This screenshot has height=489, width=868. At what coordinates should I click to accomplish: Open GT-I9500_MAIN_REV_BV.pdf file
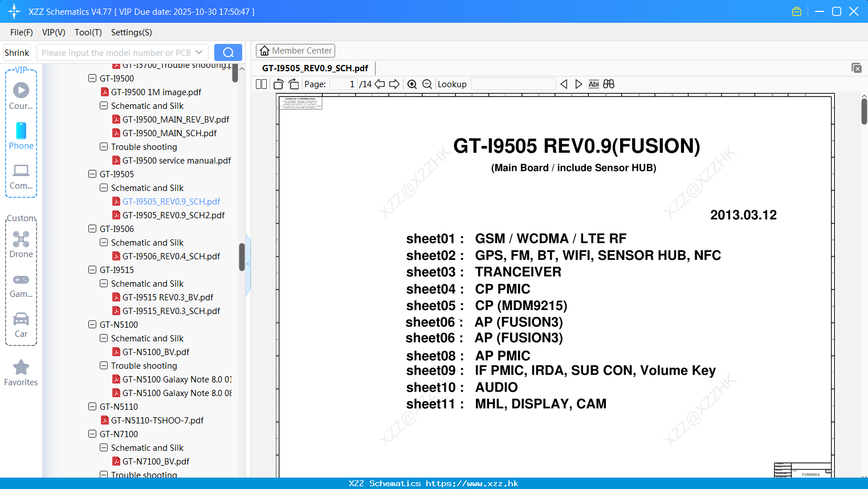176,119
